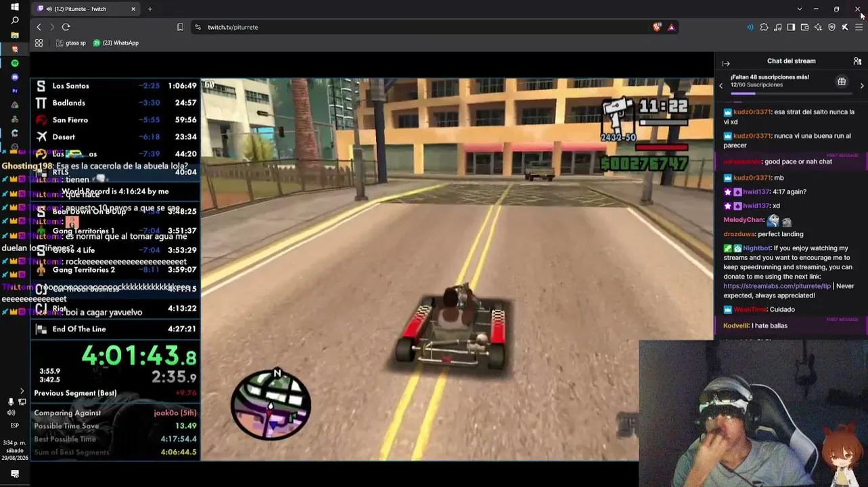868x487 pixels.
Task: Click the '¡Faltan 48 suscripciones más!' goal text
Action: [769, 77]
